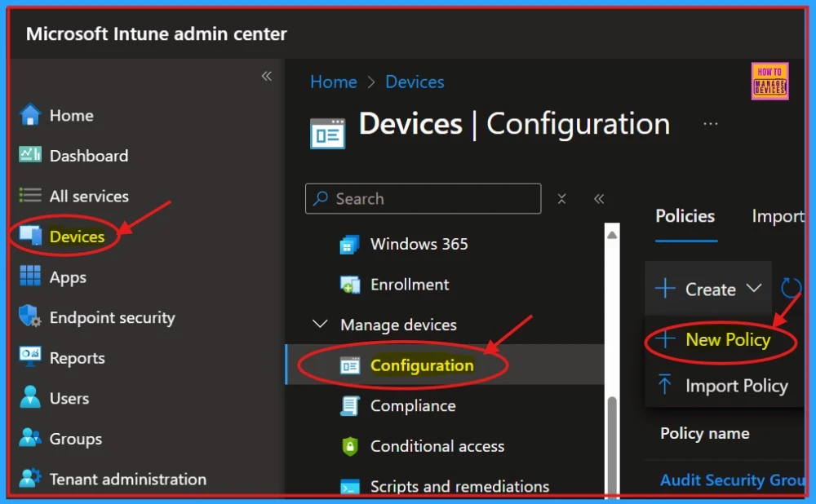Click the Compliance scroll icon
816x504 pixels.
click(x=350, y=405)
